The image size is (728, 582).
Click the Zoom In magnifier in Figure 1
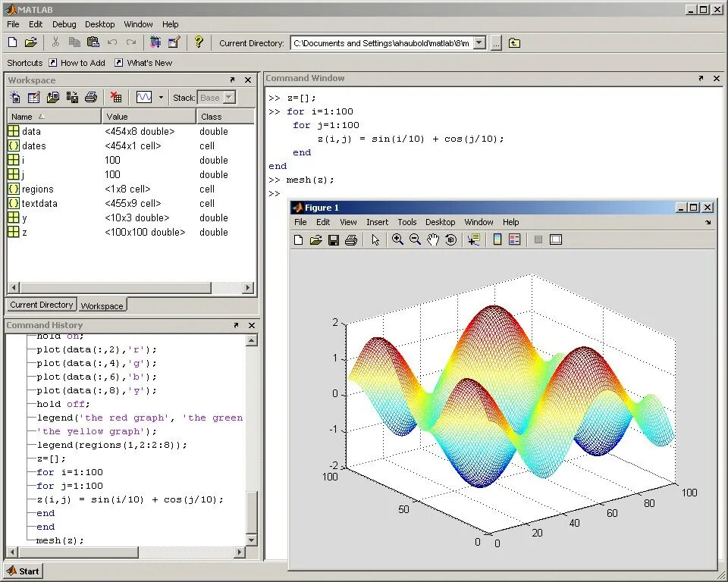click(397, 239)
